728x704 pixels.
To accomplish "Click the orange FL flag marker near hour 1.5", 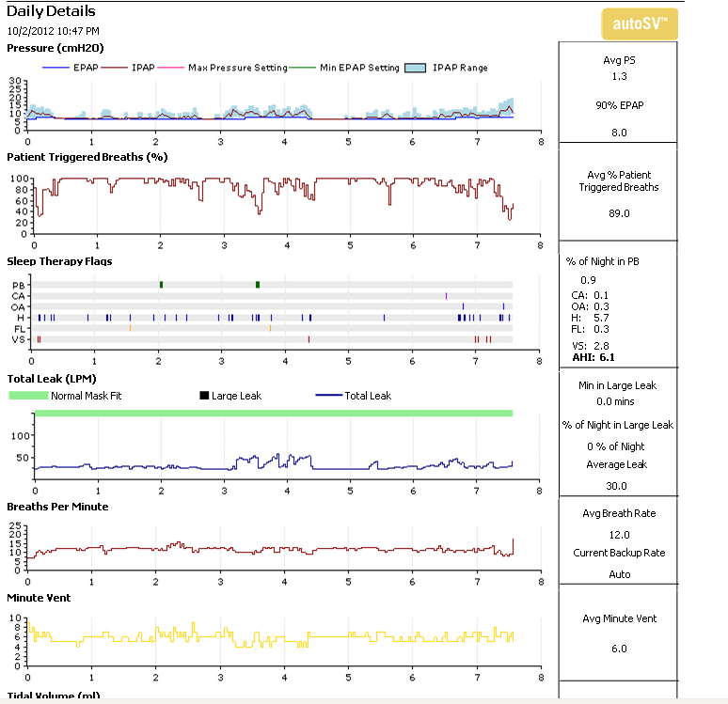I will click(130, 328).
